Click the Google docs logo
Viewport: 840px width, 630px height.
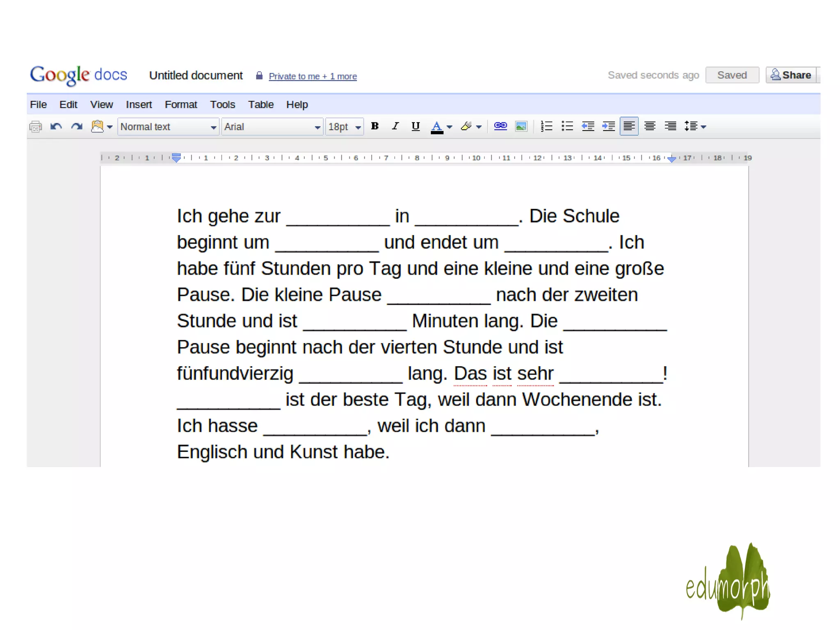pos(78,75)
